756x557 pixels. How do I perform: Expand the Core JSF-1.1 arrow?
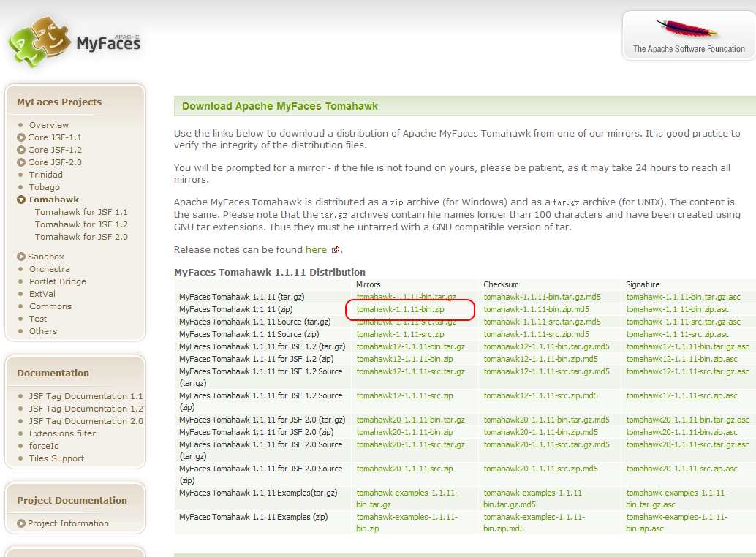click(x=21, y=137)
